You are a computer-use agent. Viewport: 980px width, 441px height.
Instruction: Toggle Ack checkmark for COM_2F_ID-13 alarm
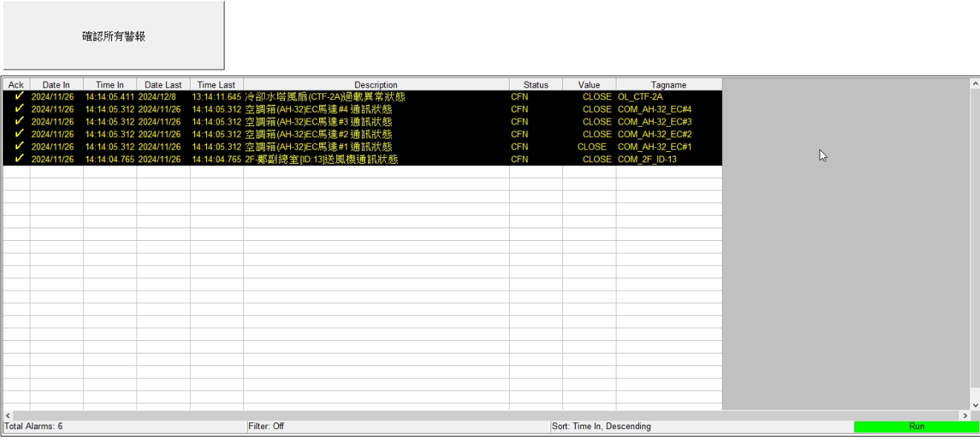click(19, 159)
